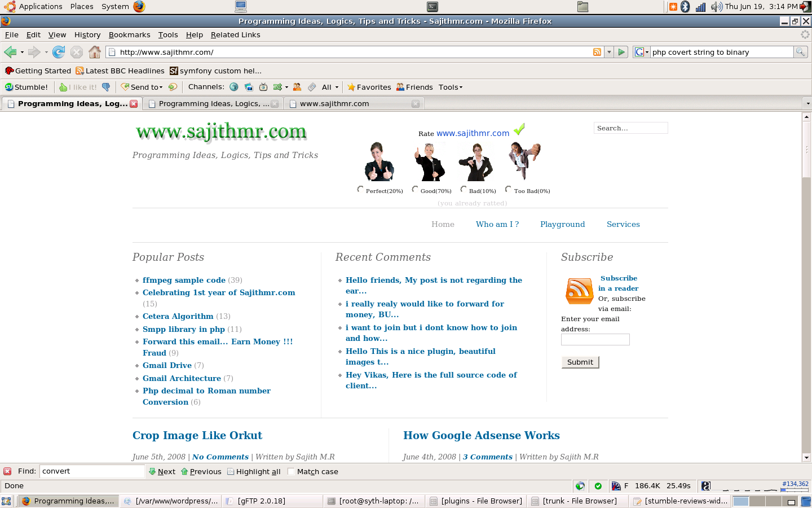This screenshot has width=812, height=508.
Task: Click the volume speaker tray icon
Action: (x=716, y=7)
